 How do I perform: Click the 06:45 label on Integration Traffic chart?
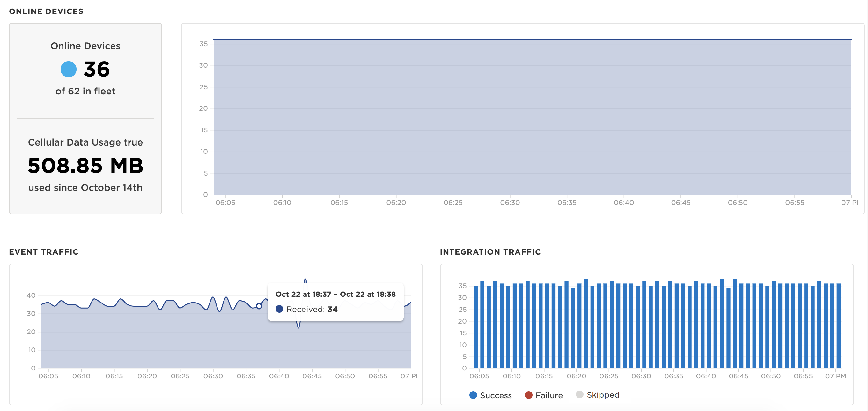click(738, 376)
